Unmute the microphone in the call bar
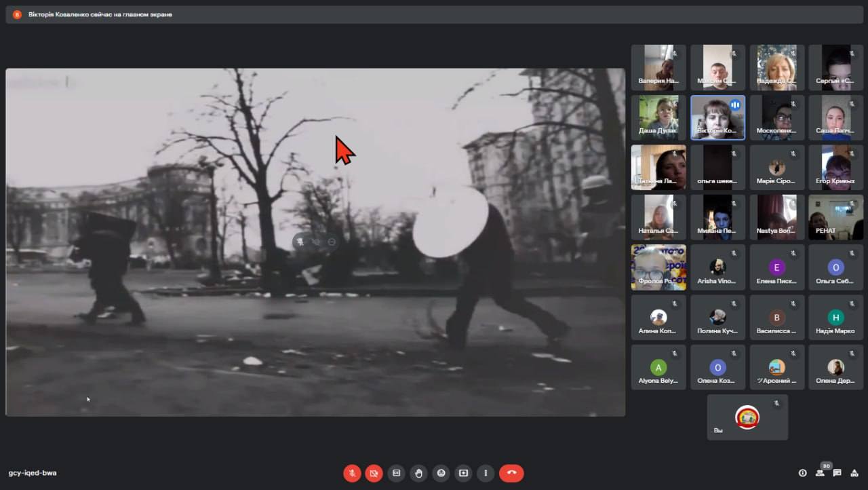Viewport: 868px width, 490px height. point(352,473)
